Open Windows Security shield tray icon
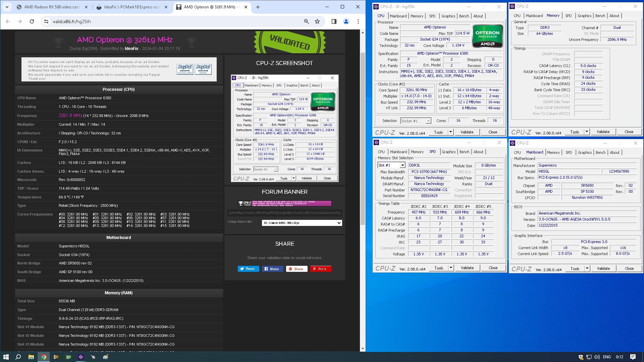Screen dimensions: 644x362 (x=581, y=357)
